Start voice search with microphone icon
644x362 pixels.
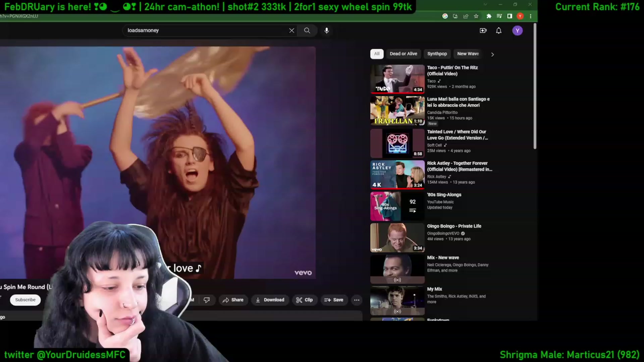coord(327,31)
